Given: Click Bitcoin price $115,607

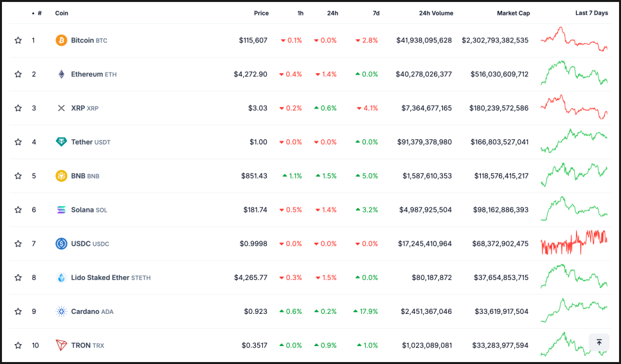Looking at the screenshot, I should (x=253, y=40).
